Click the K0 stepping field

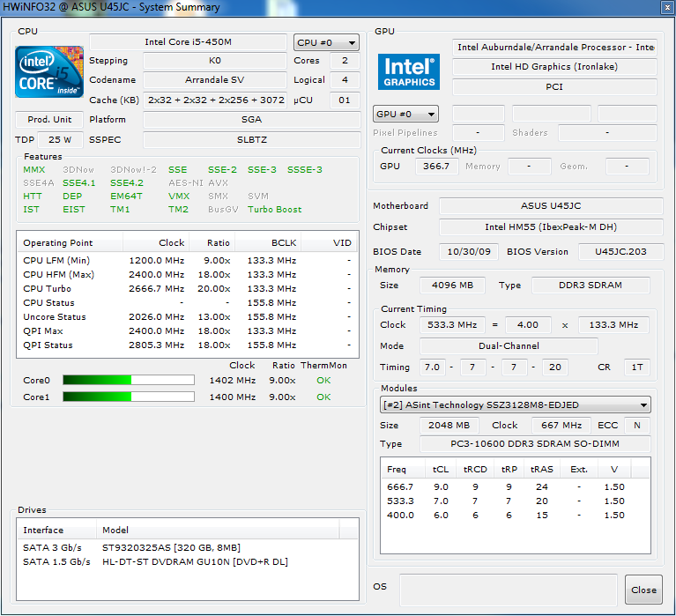click(x=215, y=61)
